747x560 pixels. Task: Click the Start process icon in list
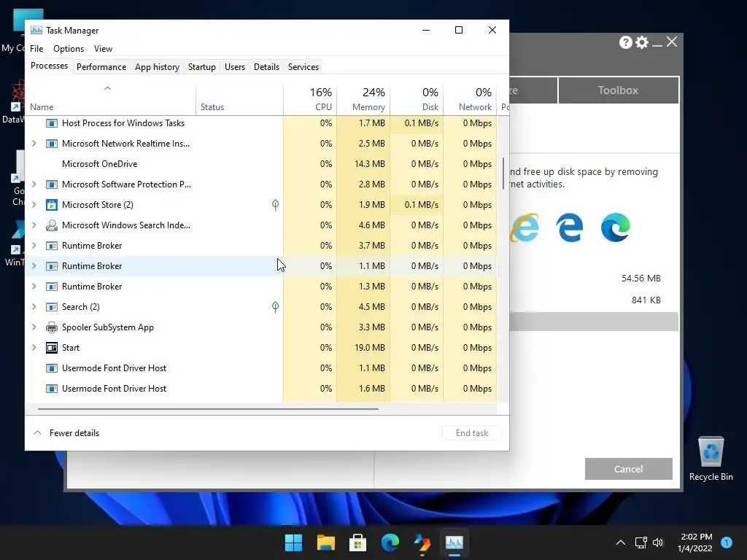(x=52, y=348)
